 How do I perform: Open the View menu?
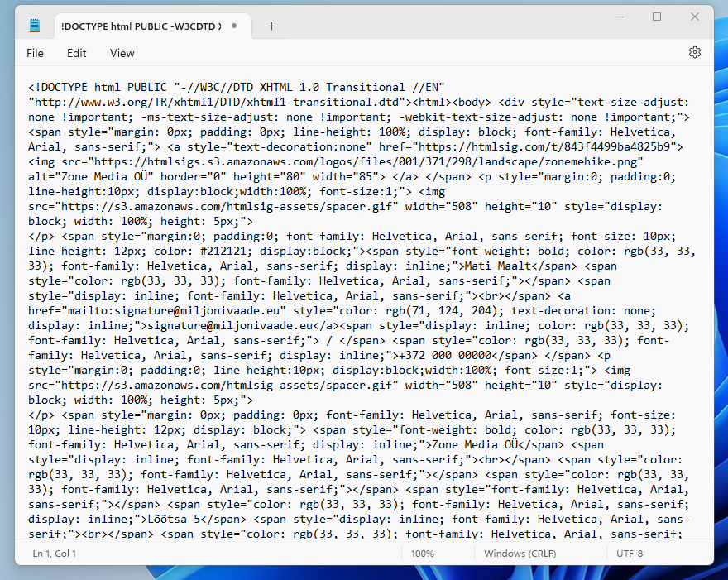122,53
